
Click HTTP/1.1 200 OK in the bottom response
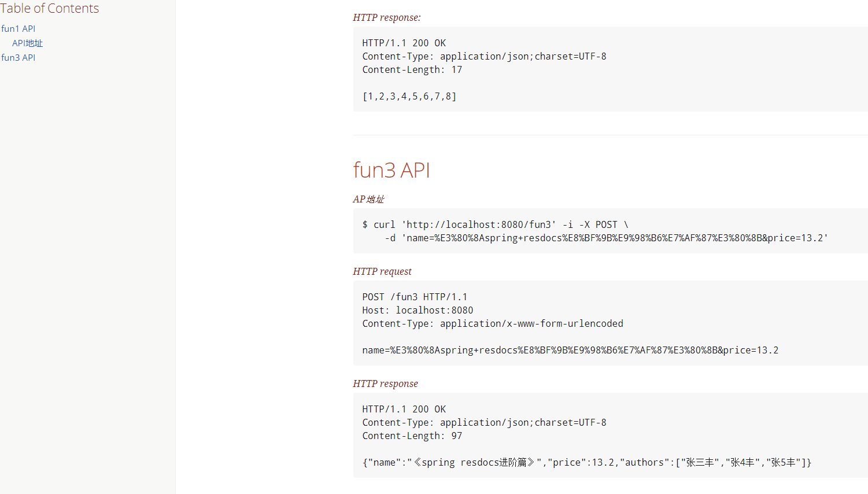404,409
